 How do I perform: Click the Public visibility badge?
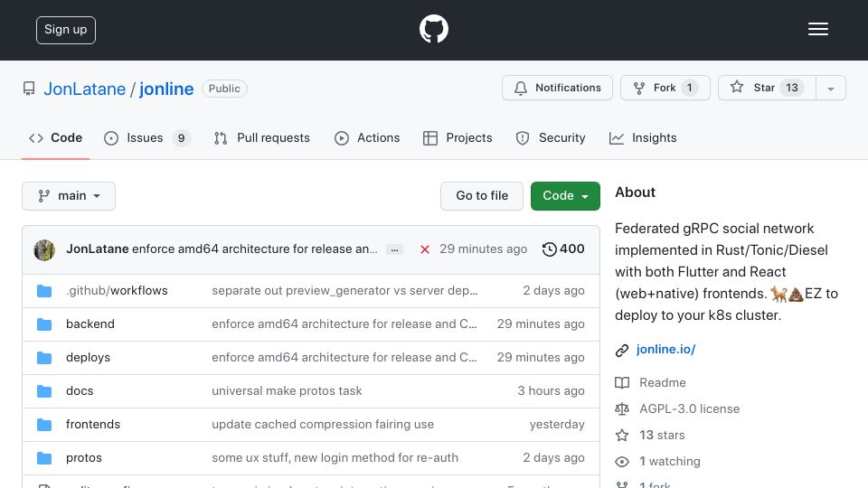(224, 89)
